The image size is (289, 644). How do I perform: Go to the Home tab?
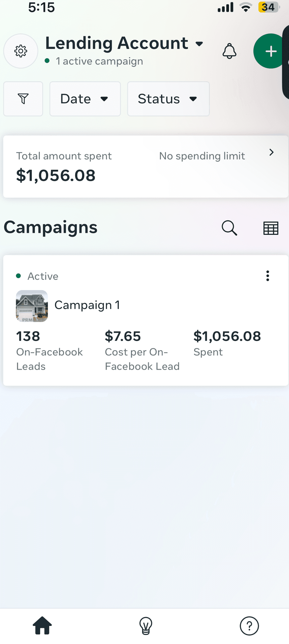[42, 626]
